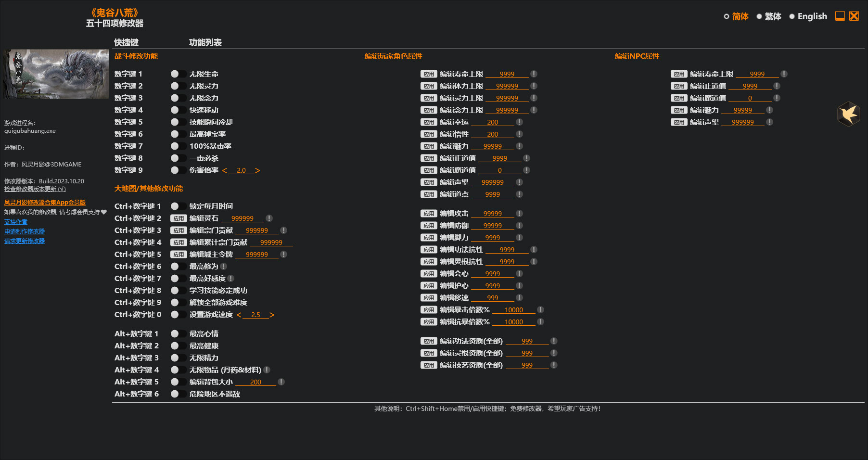Open 支持作者 link

click(16, 222)
